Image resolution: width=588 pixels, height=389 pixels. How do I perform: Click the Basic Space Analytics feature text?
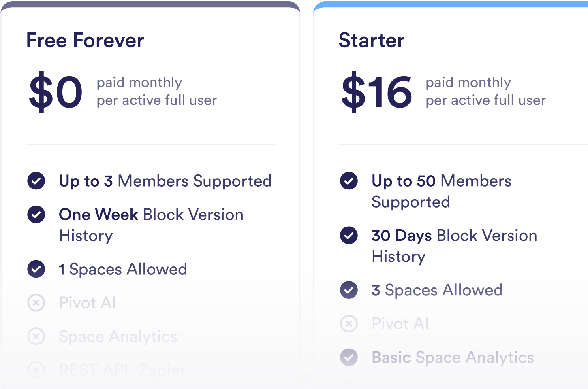453,357
